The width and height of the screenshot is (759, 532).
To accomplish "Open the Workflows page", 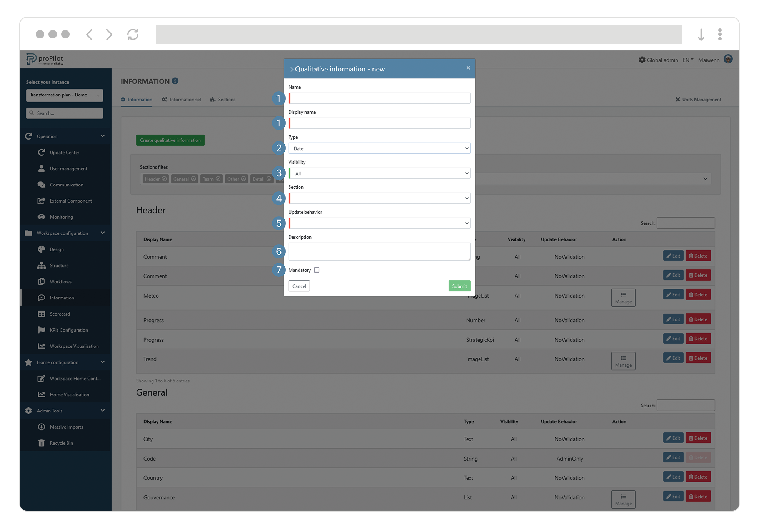I will click(60, 281).
